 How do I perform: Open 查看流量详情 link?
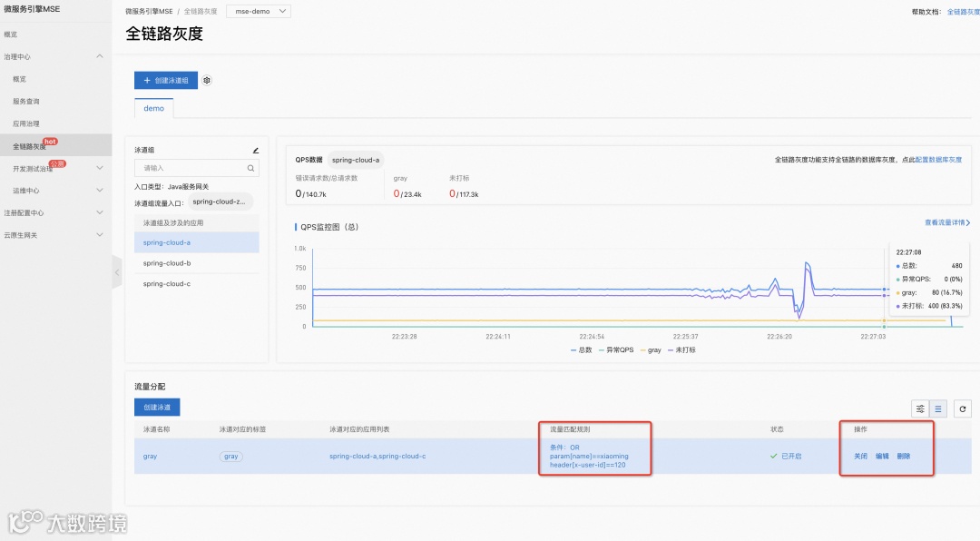coord(947,222)
